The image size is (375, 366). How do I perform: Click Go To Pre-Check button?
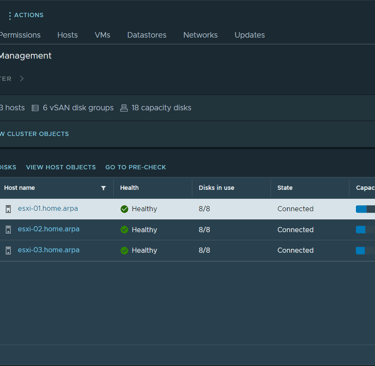point(136,167)
